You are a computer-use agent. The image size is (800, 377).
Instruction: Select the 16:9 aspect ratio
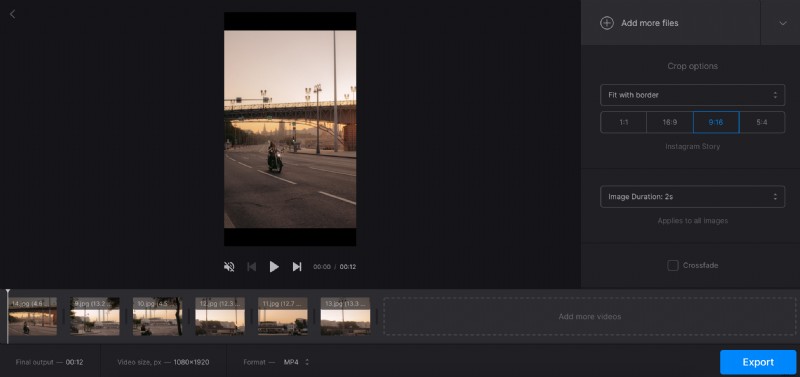tap(669, 122)
